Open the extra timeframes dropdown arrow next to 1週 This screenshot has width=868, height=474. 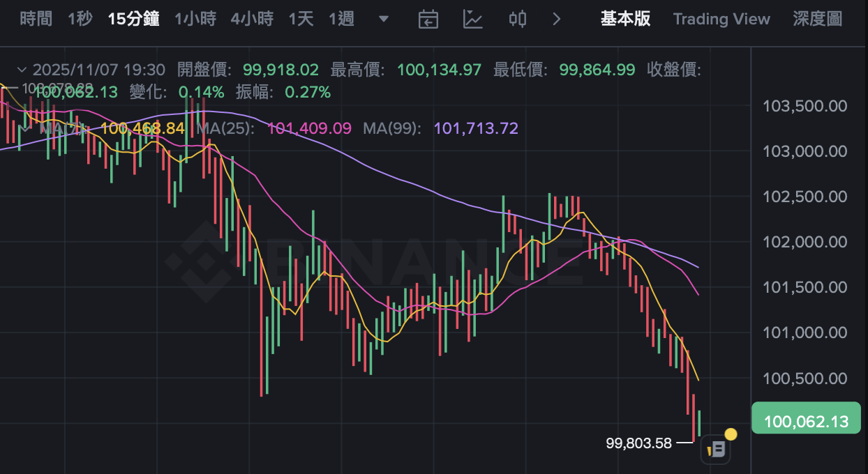point(383,20)
